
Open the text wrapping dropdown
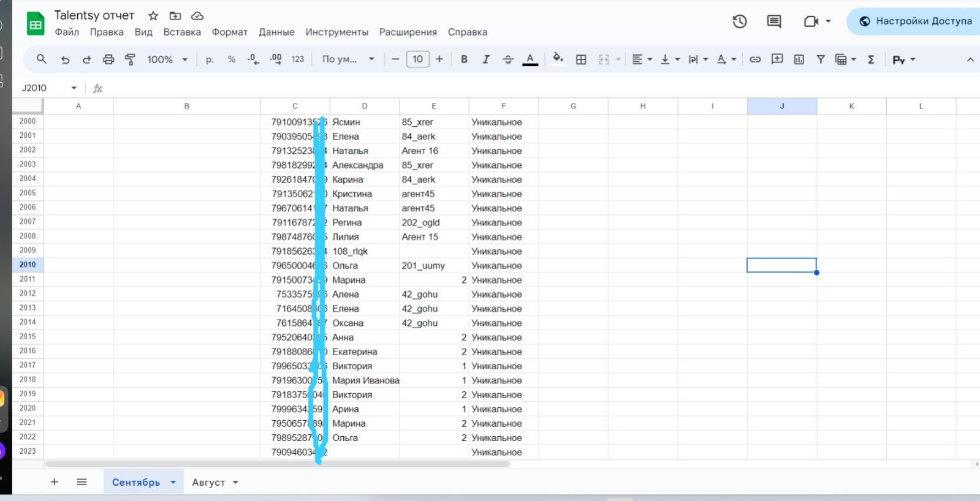click(698, 59)
